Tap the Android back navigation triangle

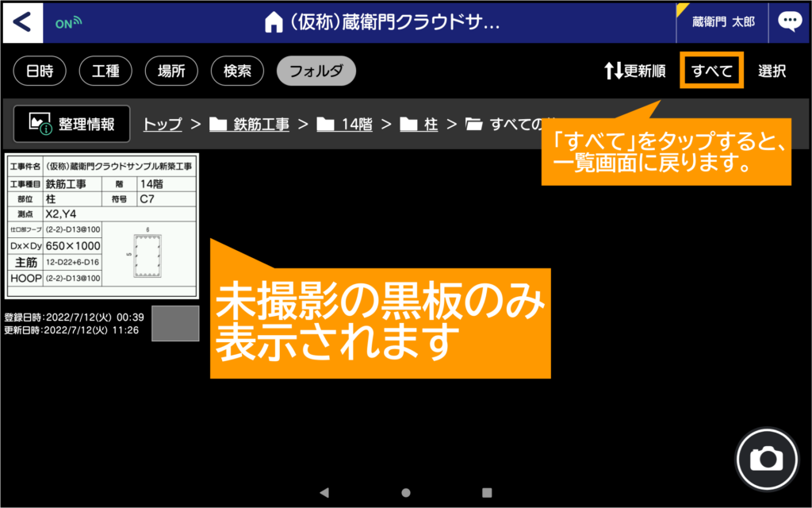click(324, 492)
